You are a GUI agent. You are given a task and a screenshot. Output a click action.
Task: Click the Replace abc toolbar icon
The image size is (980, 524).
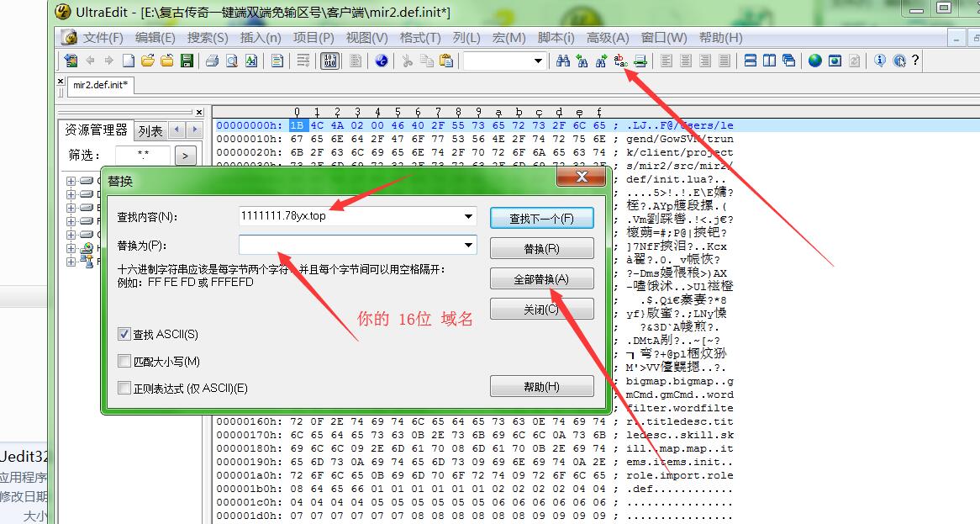point(620,61)
